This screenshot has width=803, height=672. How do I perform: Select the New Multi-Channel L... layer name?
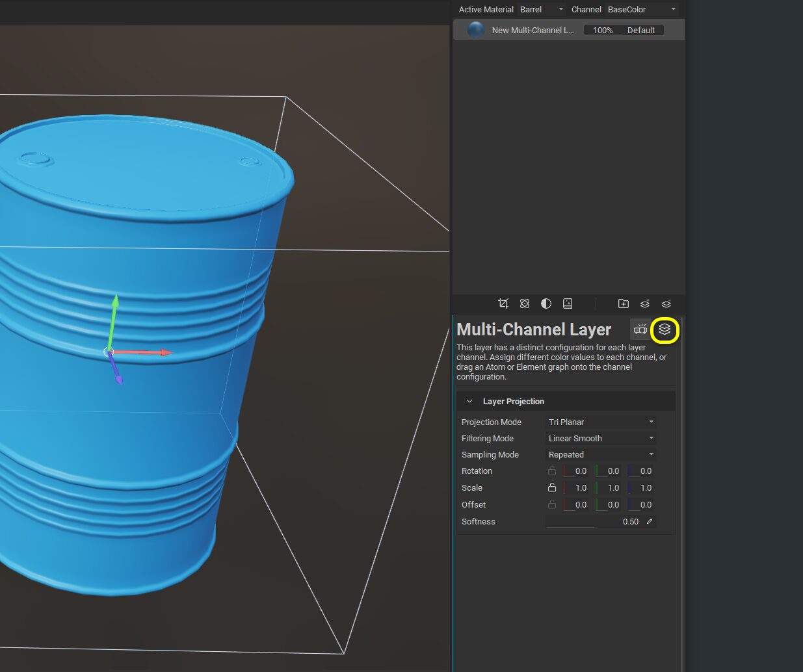pos(533,30)
